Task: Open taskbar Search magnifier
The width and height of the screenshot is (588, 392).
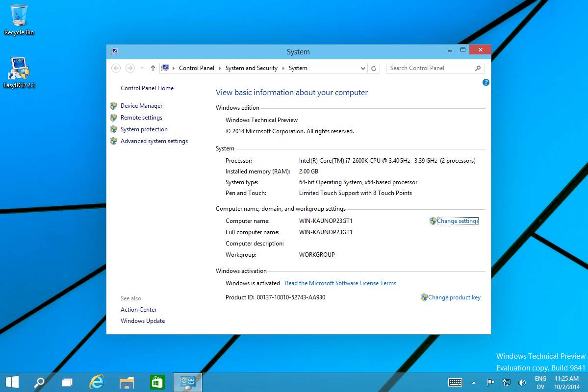Action: coord(39,382)
